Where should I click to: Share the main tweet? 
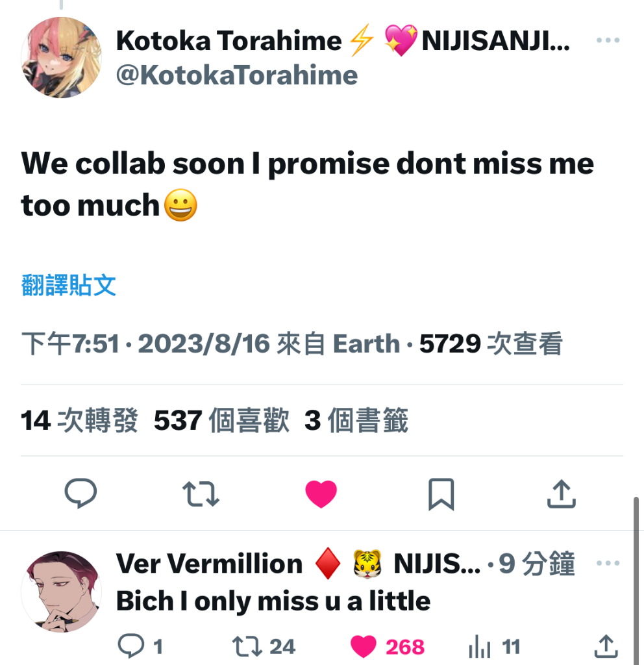coord(562,494)
